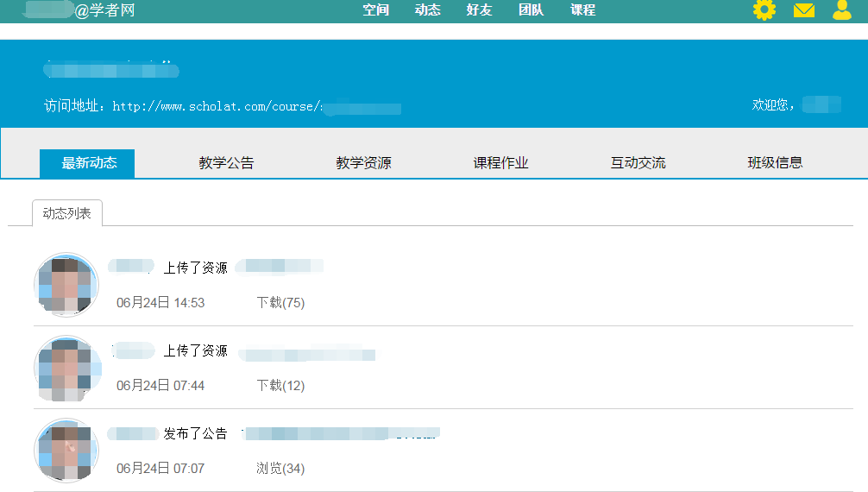Open the 空间 menu item
The width and height of the screenshot is (868, 492).
(x=375, y=10)
